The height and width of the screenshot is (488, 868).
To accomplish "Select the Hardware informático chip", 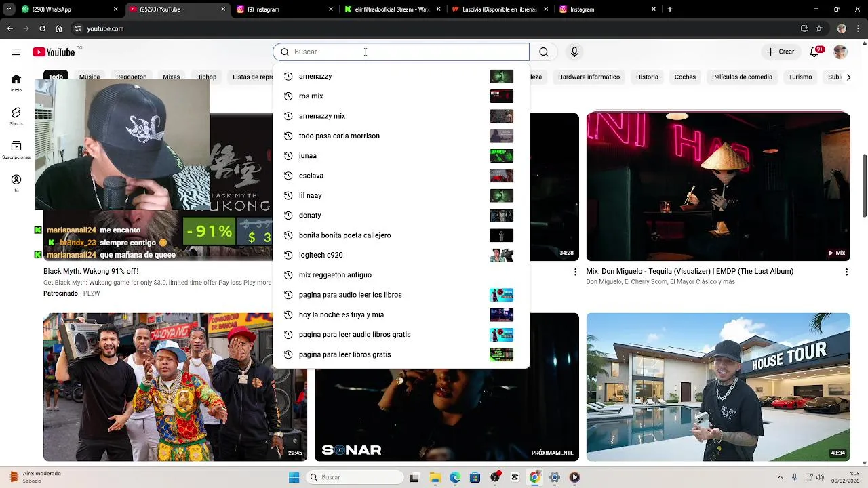I will 589,77.
